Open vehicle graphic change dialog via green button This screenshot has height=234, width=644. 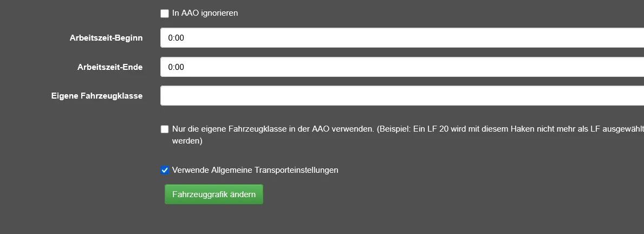[x=214, y=194]
